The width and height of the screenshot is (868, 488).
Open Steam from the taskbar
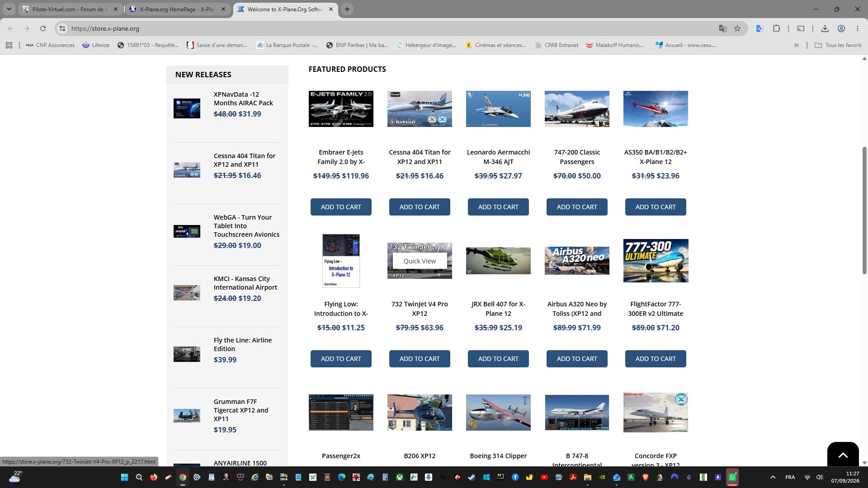(x=472, y=477)
